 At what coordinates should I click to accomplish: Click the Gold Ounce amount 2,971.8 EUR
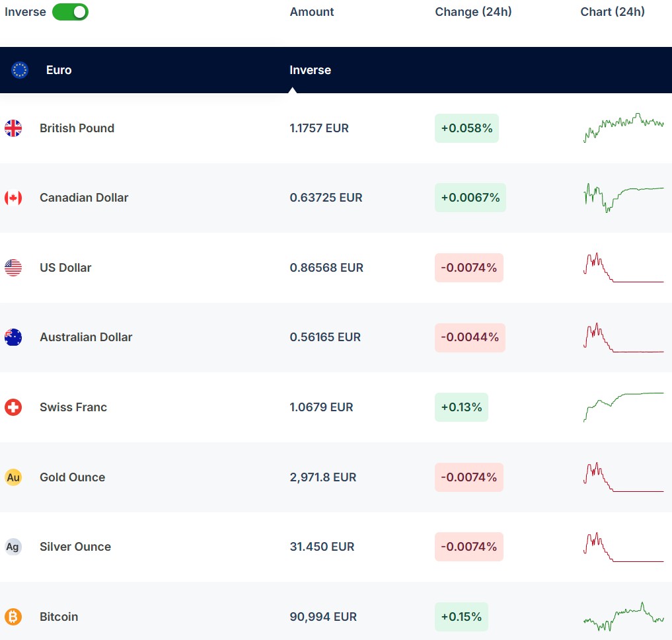(x=322, y=477)
